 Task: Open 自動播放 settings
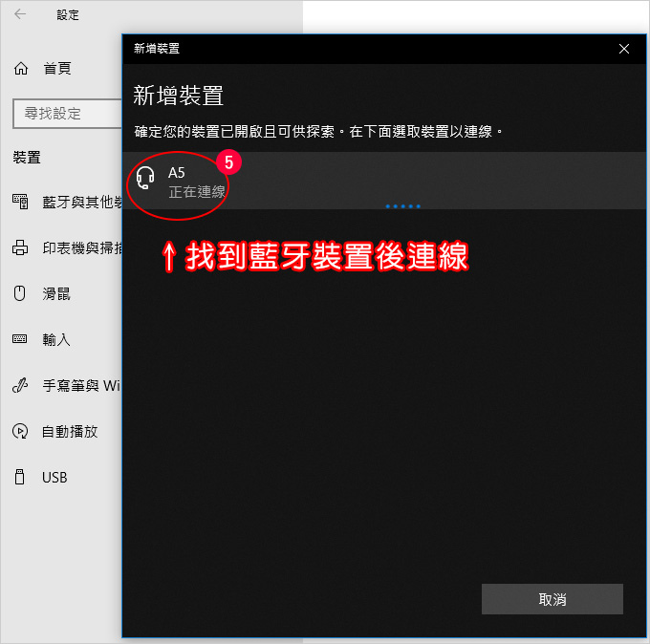click(x=70, y=432)
